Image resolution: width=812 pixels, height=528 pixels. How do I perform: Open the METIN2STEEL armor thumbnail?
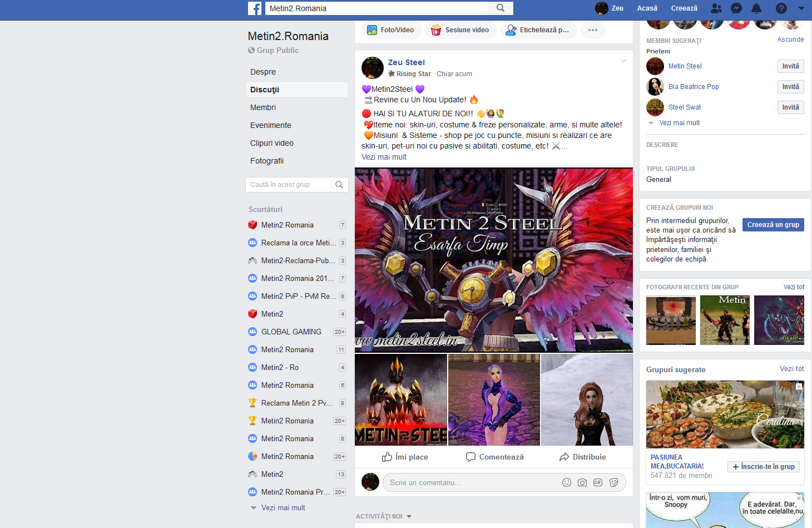[401, 399]
